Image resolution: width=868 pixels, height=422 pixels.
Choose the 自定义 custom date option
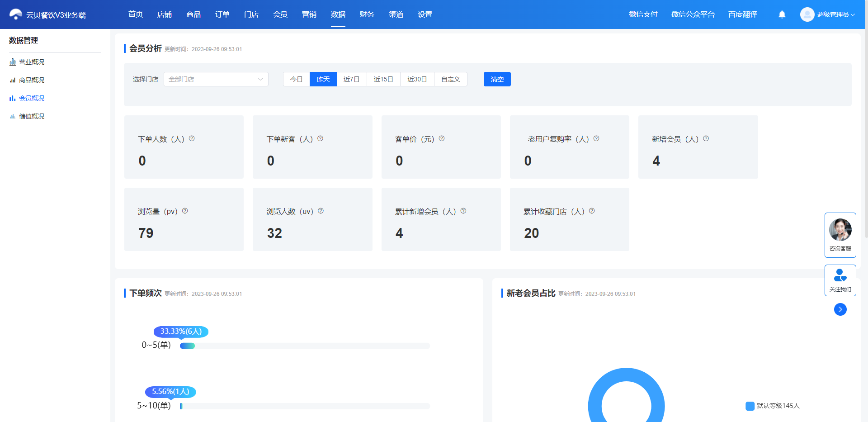(451, 79)
